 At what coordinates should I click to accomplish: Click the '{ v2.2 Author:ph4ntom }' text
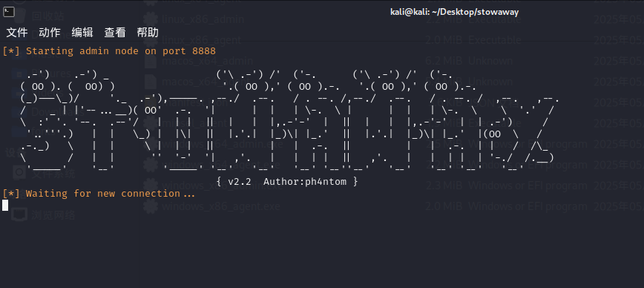click(287, 181)
